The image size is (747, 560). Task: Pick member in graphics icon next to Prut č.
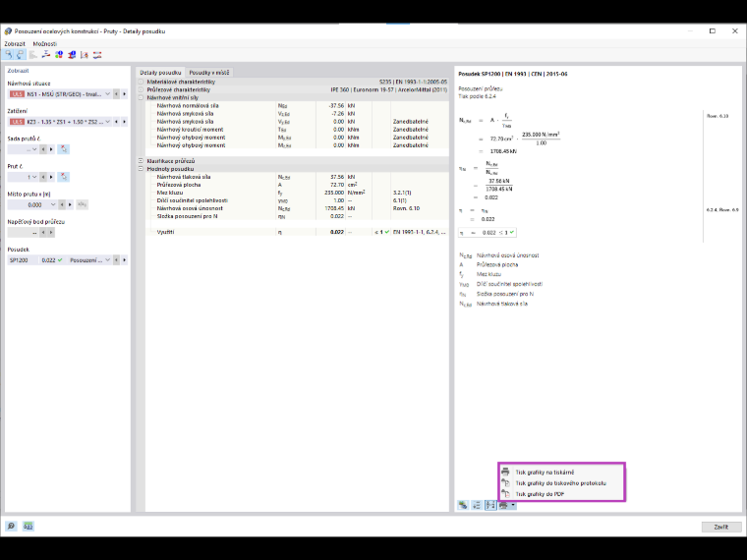(x=63, y=177)
